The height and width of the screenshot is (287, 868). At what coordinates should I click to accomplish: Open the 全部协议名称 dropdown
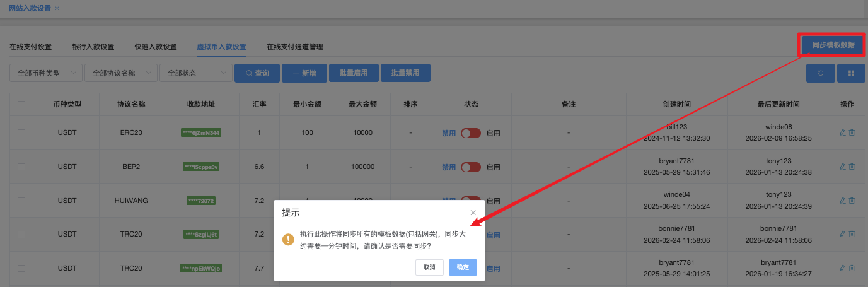click(120, 73)
